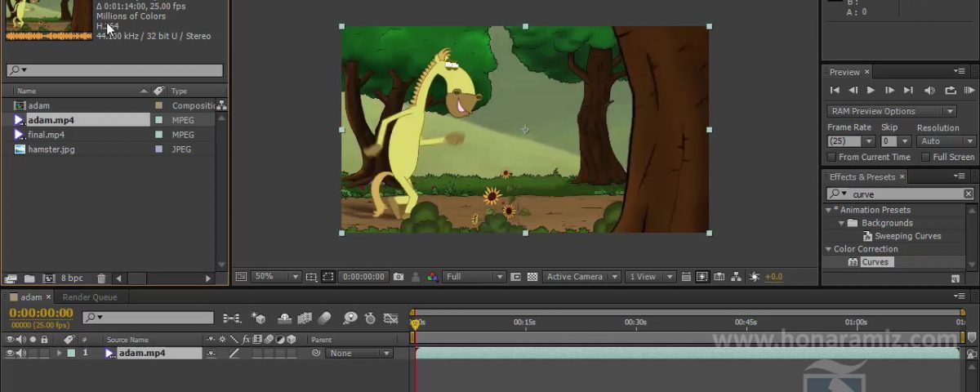Step to previous frame in Preview
The width and height of the screenshot is (980, 392).
[853, 91]
